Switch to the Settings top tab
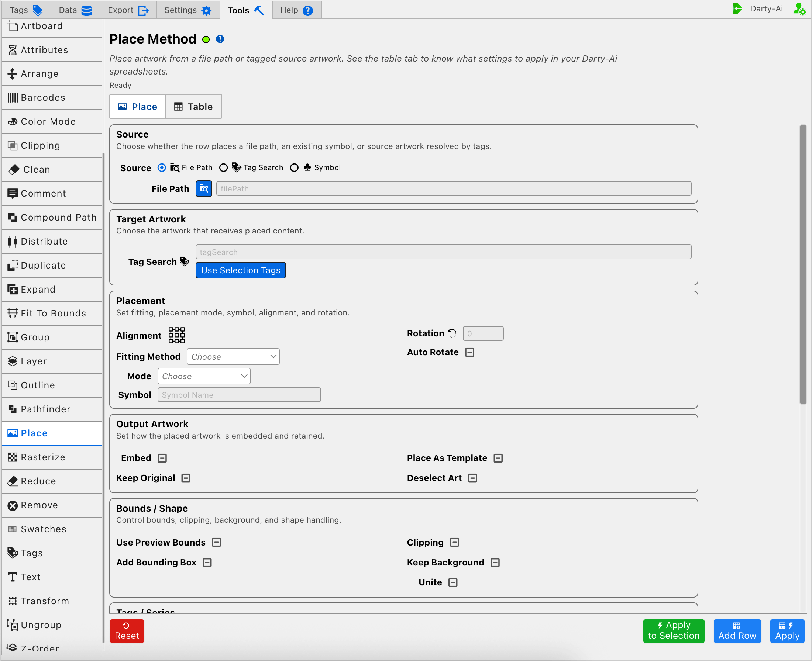812x661 pixels. (x=188, y=10)
